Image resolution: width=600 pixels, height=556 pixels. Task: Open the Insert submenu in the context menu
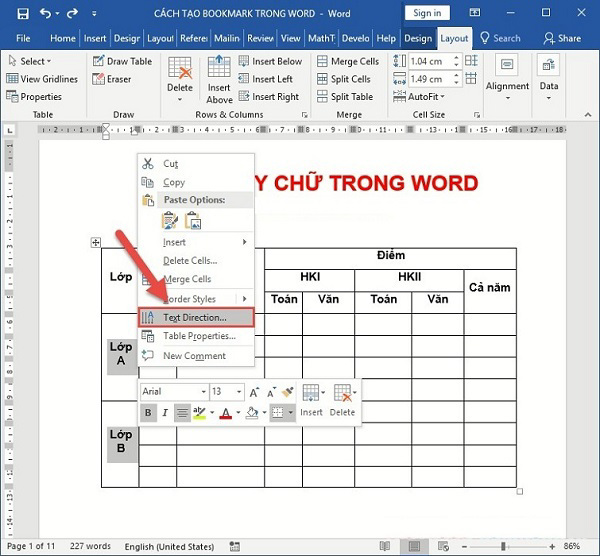click(x=196, y=242)
